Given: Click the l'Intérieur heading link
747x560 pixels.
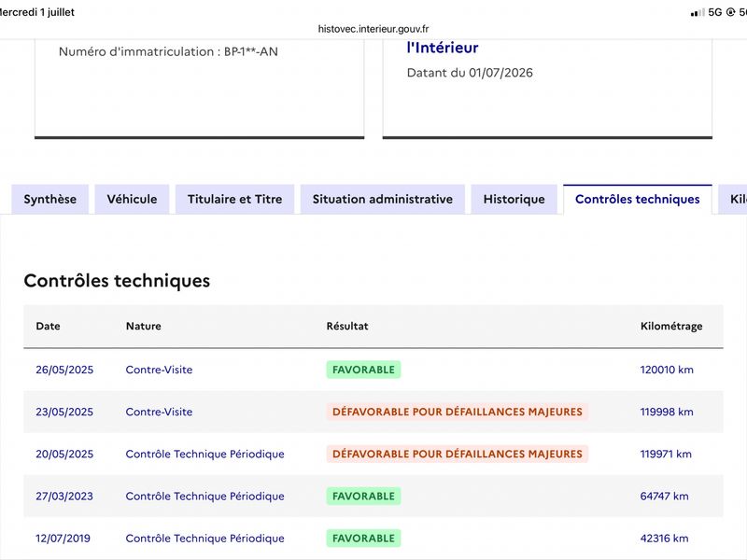Looking at the screenshot, I should coord(443,48).
